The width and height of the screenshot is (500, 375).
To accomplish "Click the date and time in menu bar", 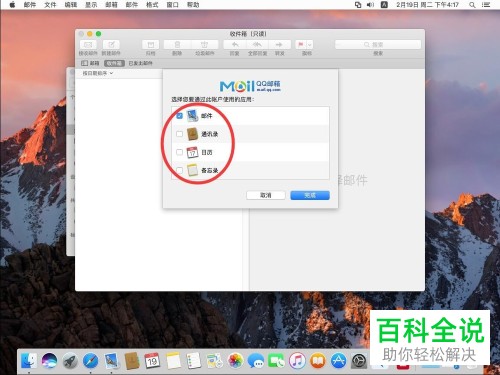I will point(427,5).
